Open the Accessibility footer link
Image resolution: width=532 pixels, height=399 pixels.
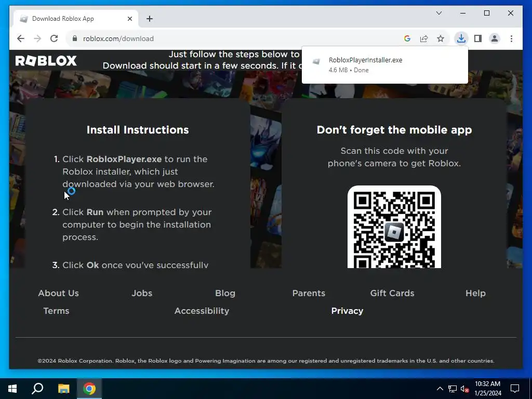(202, 311)
